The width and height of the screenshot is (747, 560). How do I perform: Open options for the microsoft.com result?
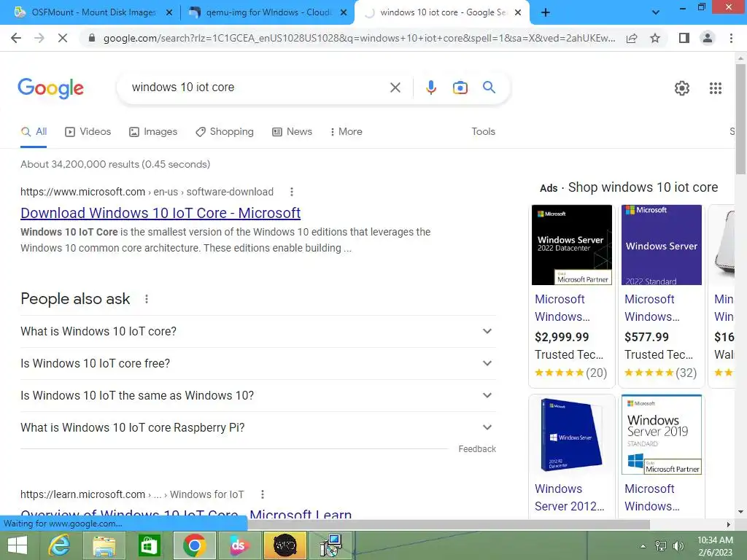[292, 192]
